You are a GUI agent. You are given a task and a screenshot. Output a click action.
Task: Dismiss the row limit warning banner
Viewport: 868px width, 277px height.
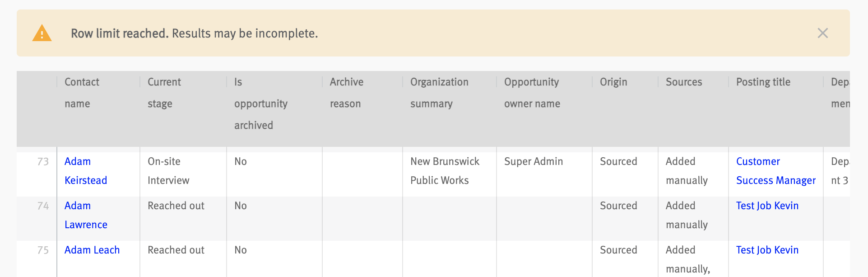(822, 33)
